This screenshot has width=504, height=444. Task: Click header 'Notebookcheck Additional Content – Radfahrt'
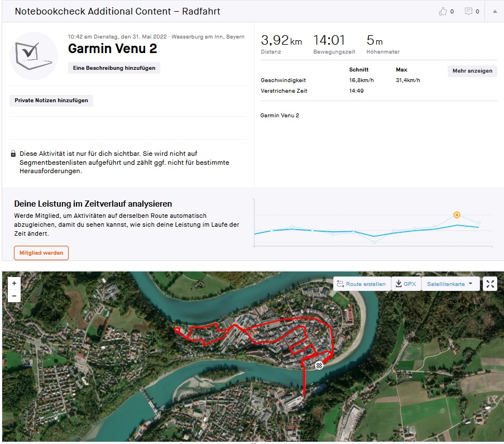(117, 11)
